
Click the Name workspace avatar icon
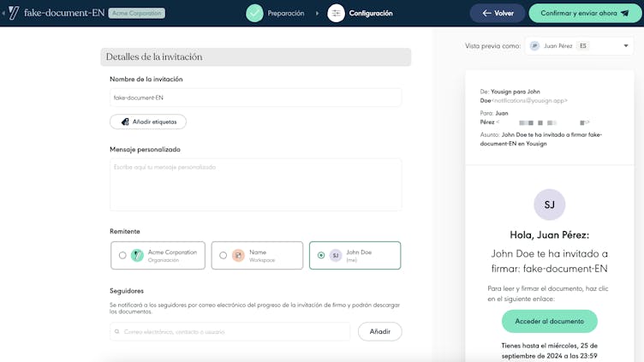(x=238, y=255)
